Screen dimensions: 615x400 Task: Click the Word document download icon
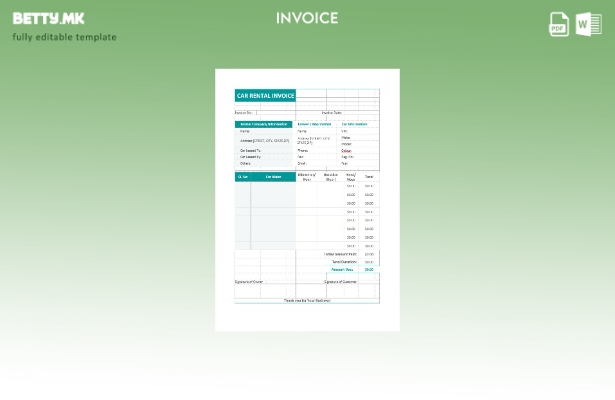(588, 24)
